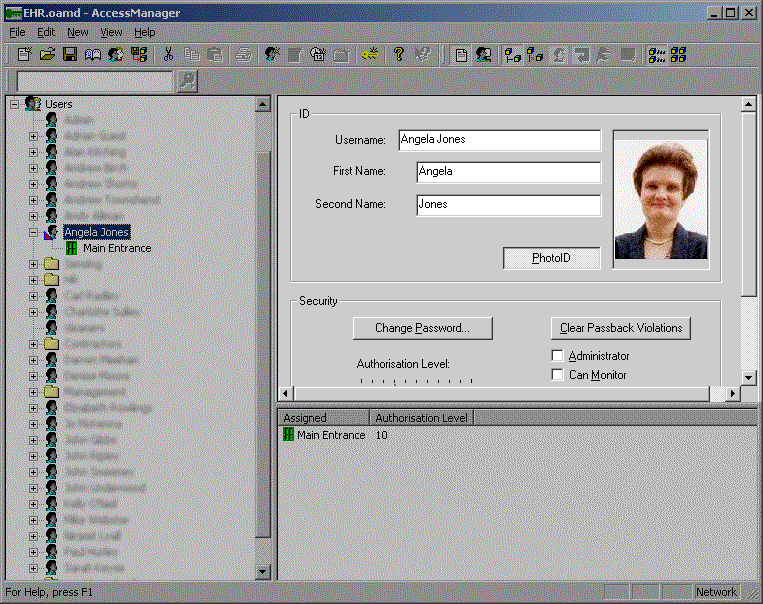Click the Username input field
The width and height of the screenshot is (763, 604).
[x=499, y=140]
